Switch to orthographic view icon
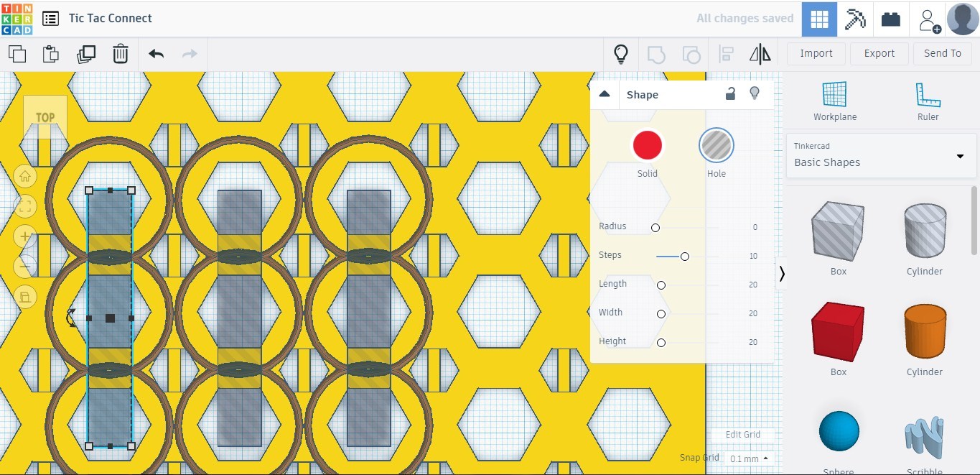The width and height of the screenshot is (980, 475). pyautogui.click(x=25, y=297)
